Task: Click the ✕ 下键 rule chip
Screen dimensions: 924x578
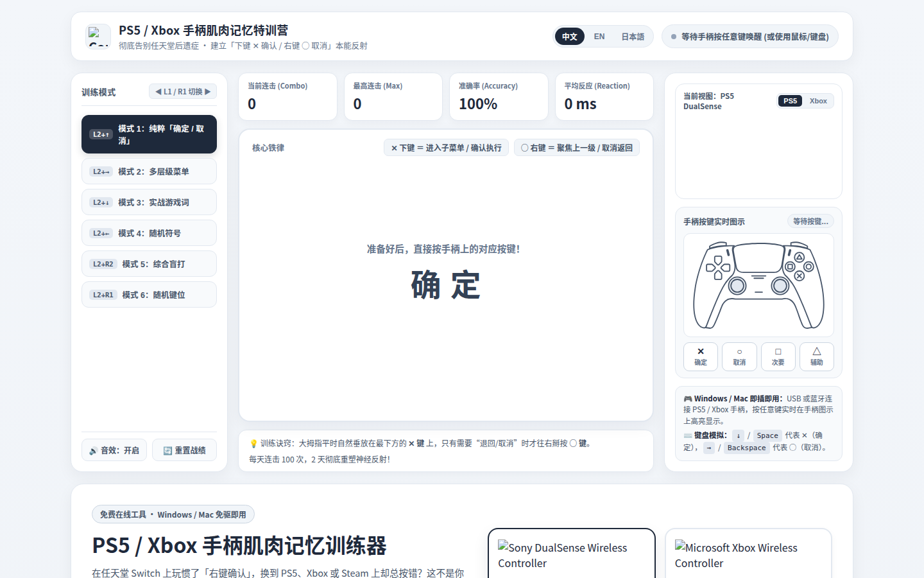Action: click(446, 148)
